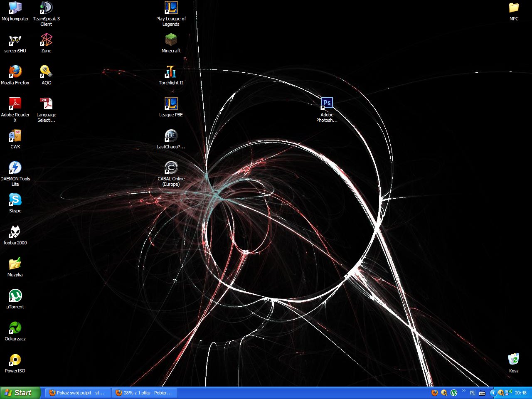Viewport: 532px width, 399px height.
Task: Select the foobar2000 shortcut
Action: [x=15, y=235]
